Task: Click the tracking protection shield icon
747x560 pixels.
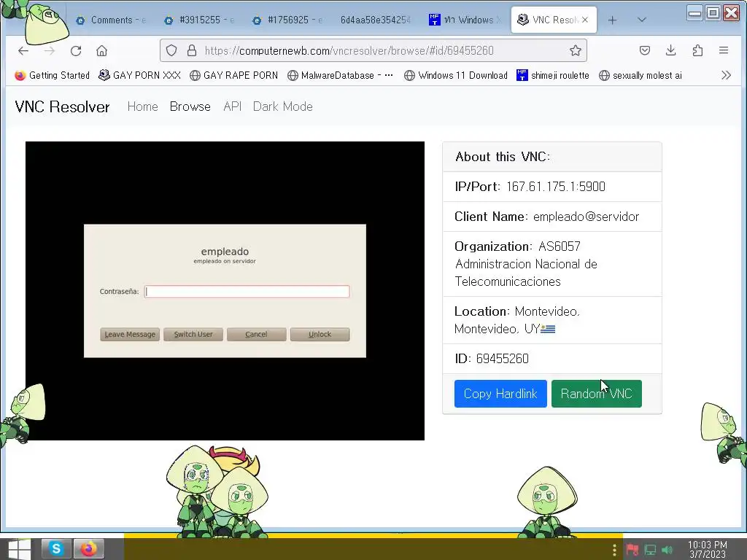Action: [x=171, y=50]
